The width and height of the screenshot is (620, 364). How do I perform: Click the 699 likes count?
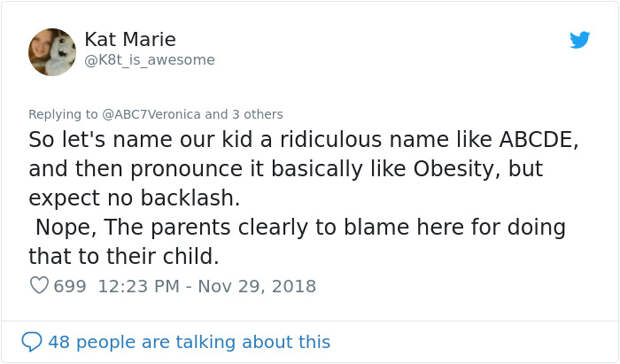click(x=70, y=286)
